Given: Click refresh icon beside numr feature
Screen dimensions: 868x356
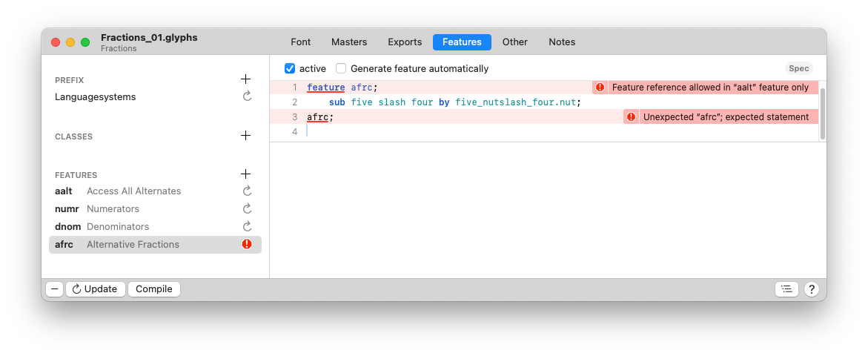Looking at the screenshot, I should (247, 208).
